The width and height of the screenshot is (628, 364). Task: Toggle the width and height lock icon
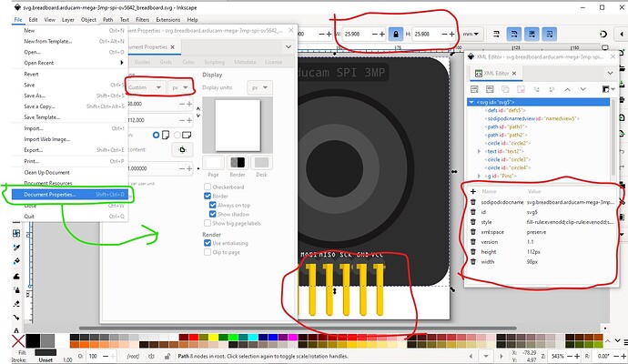point(394,34)
